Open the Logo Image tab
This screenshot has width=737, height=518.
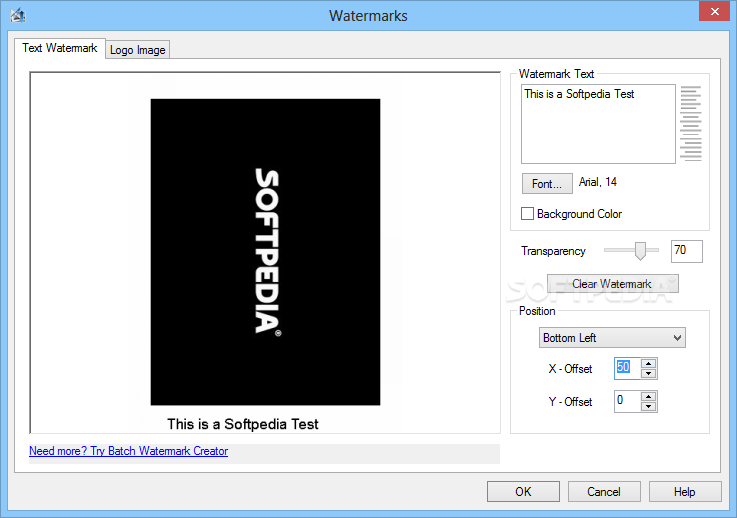coord(138,50)
